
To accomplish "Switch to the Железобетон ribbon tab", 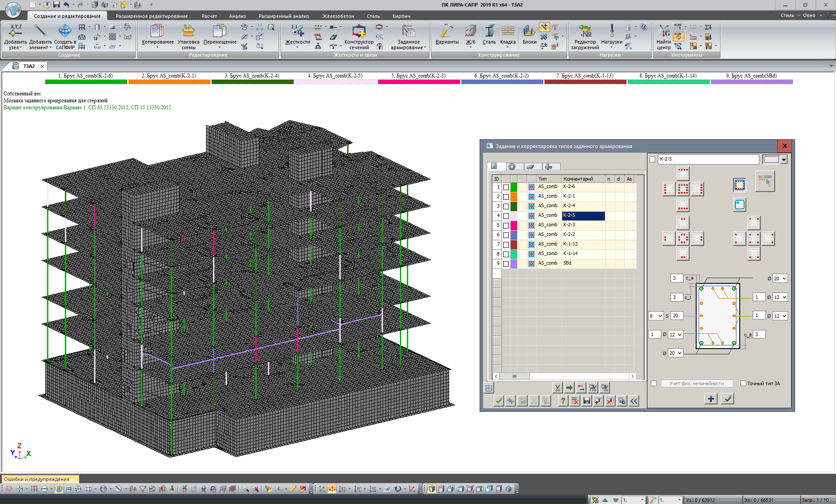I will click(x=338, y=16).
